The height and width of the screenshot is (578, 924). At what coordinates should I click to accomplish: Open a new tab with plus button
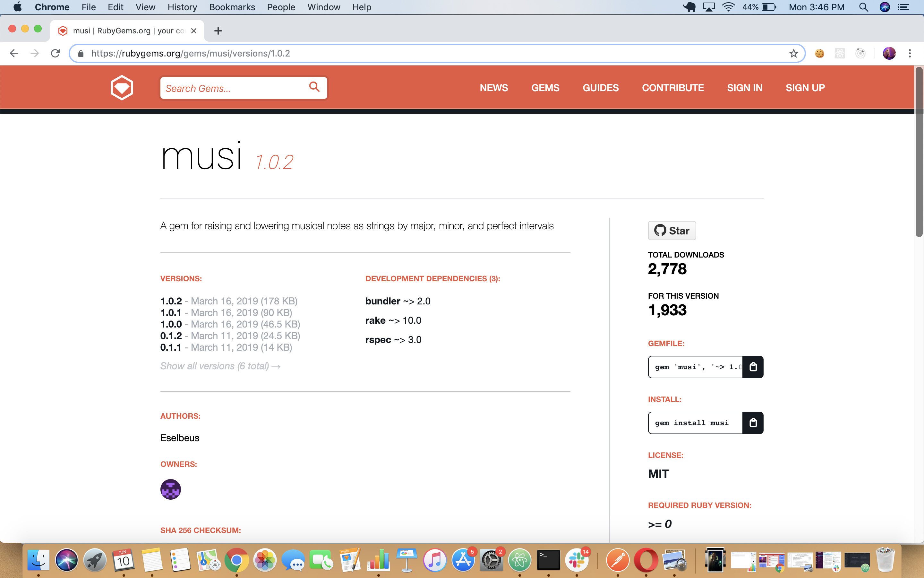[218, 31]
